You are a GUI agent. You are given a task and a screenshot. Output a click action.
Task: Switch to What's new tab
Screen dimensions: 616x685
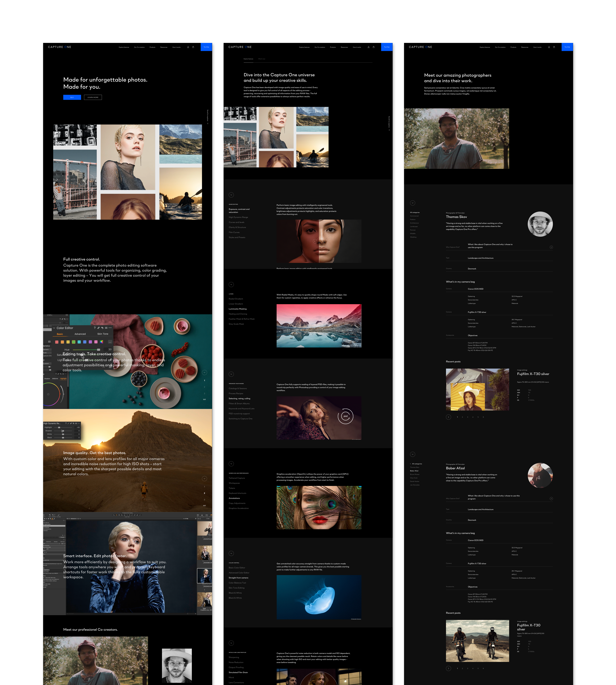[262, 59]
